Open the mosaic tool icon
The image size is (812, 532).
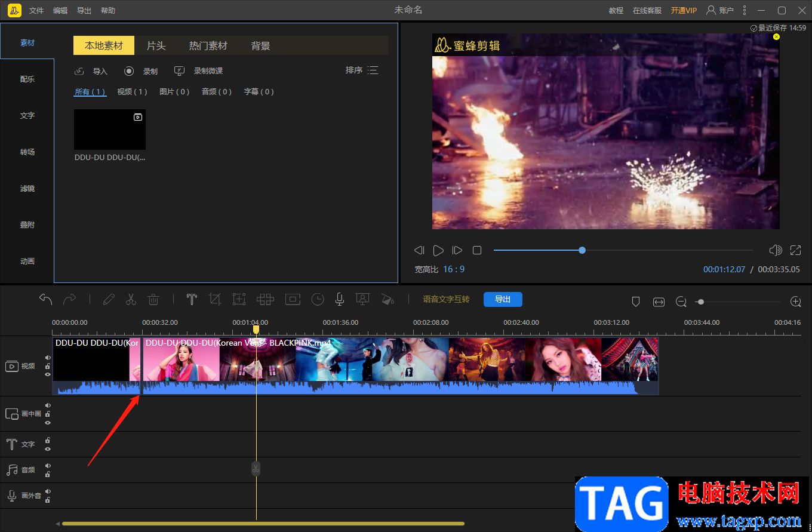tap(265, 300)
